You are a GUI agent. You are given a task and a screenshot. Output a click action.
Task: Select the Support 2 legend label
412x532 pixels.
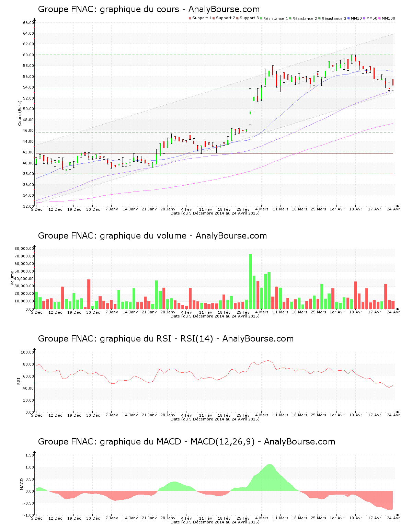coord(226,18)
